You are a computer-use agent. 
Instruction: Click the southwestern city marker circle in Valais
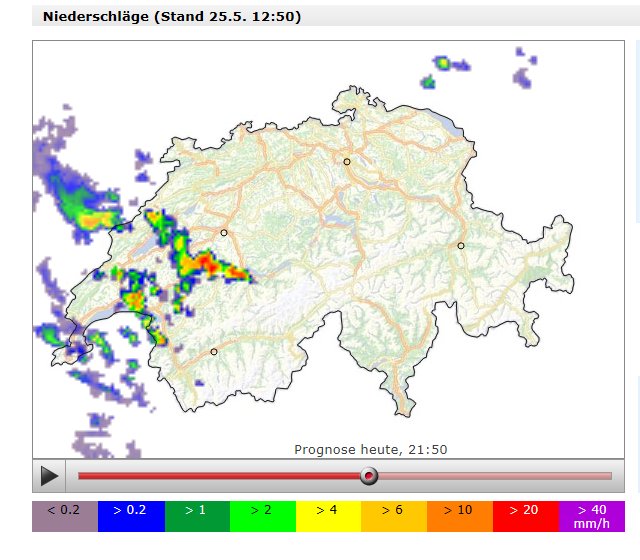[x=214, y=351]
